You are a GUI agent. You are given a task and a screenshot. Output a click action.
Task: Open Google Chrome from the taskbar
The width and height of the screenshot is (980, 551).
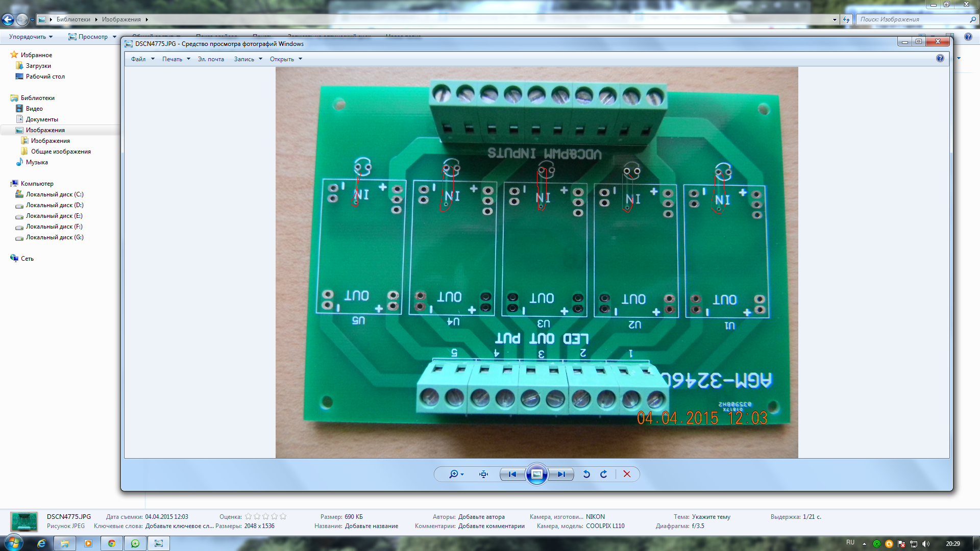click(111, 543)
